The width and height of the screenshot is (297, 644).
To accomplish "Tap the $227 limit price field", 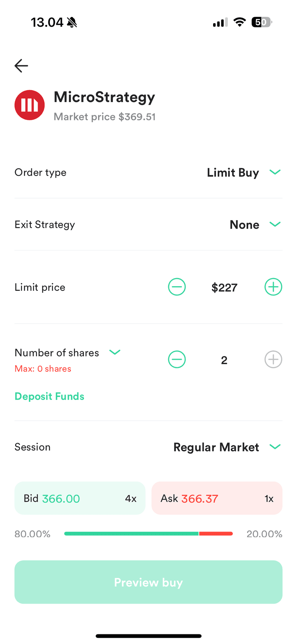I will 224,288.
